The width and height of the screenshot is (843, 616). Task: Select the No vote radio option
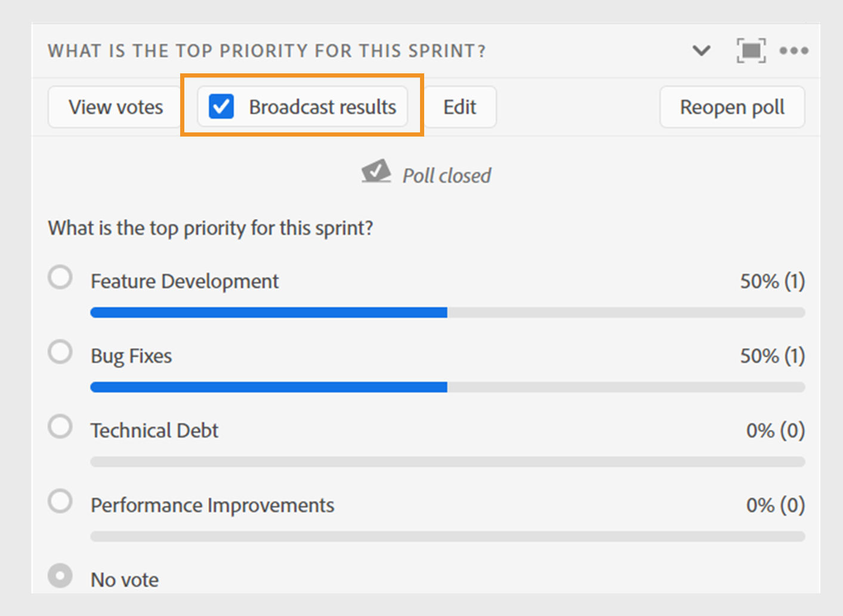[60, 576]
